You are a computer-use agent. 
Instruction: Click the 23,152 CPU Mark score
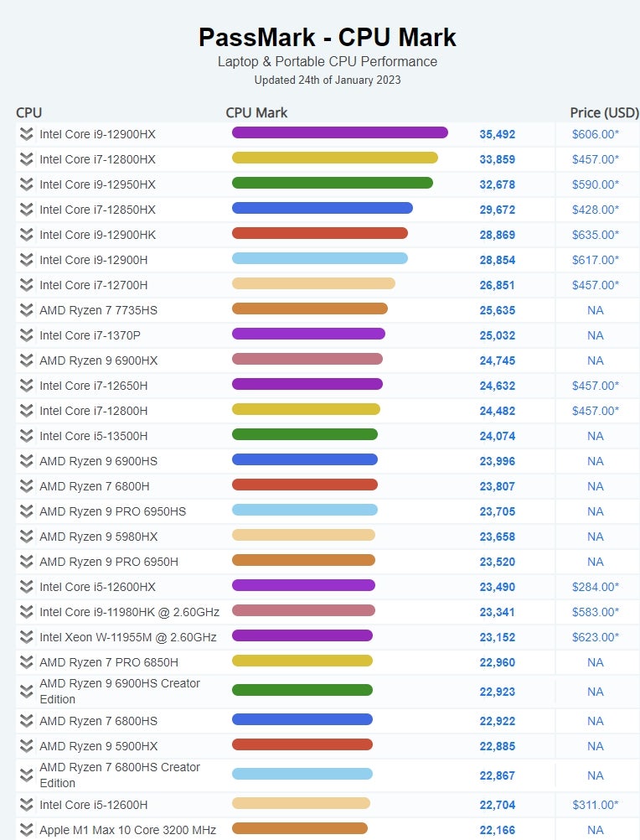[497, 637]
